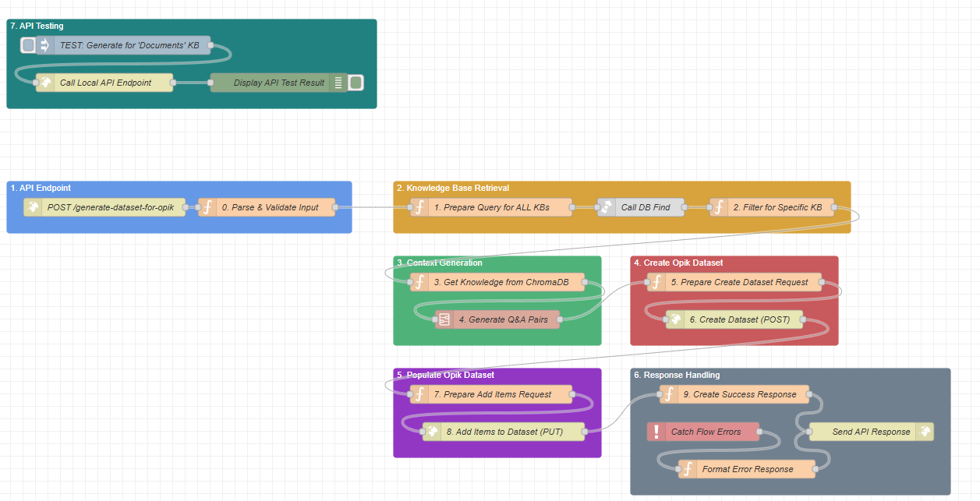Click output port of Catch Flow Errors node
The width and height of the screenshot is (980, 501).
click(x=759, y=432)
